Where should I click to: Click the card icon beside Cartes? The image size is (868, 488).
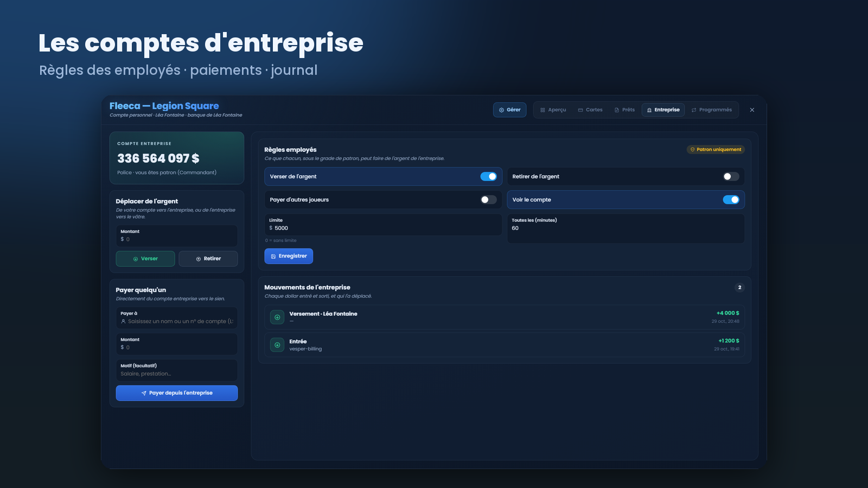(580, 110)
